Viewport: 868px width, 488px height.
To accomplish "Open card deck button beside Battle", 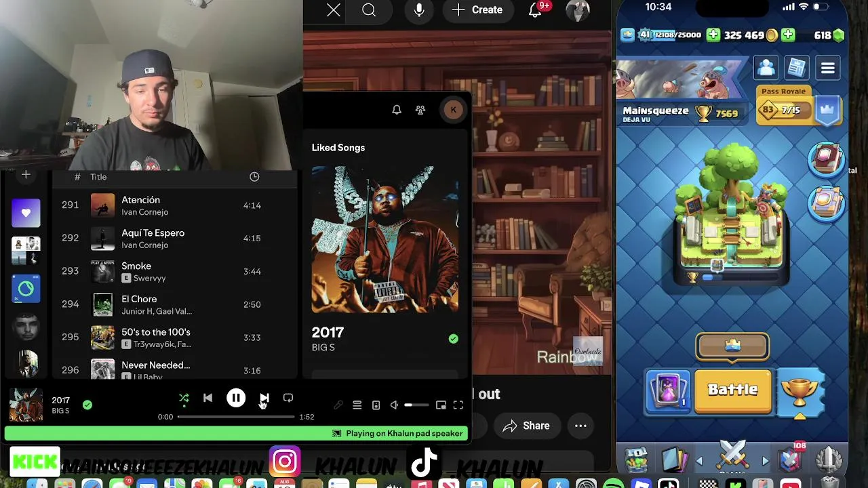I will [x=668, y=392].
